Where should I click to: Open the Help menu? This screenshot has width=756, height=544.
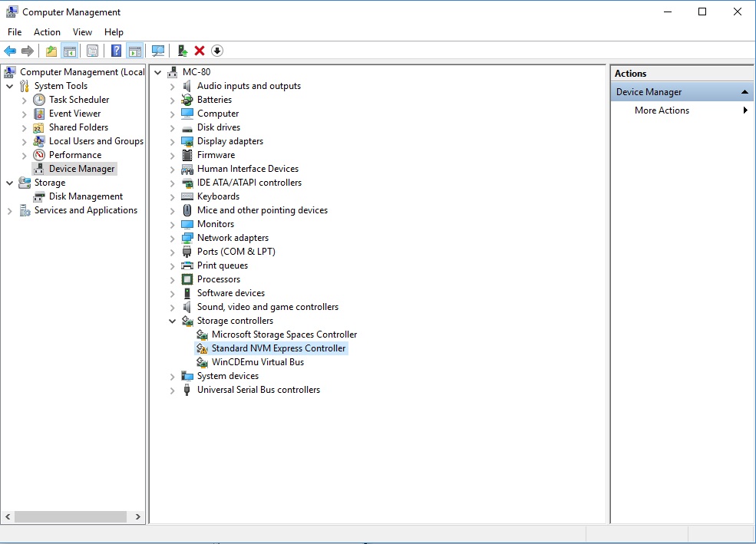tap(114, 31)
